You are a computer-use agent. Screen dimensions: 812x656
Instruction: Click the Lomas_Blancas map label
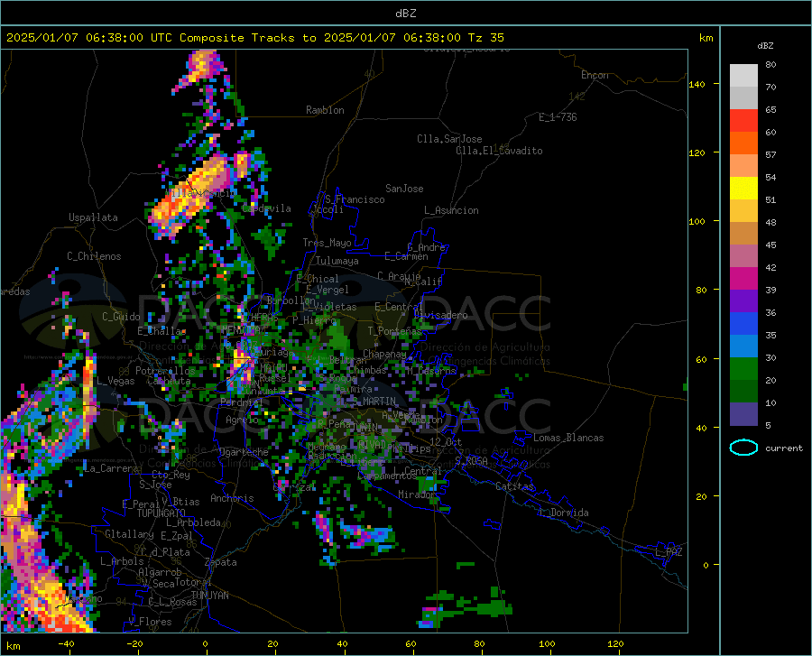click(x=568, y=438)
